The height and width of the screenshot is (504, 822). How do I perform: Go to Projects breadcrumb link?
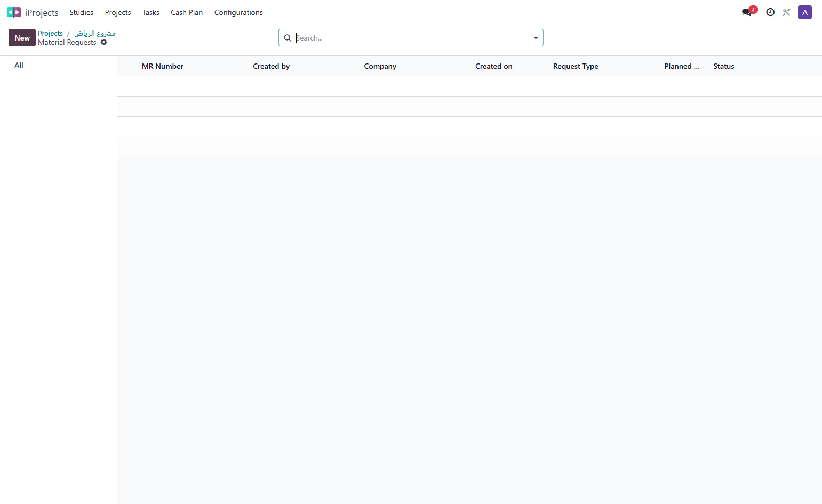pos(50,33)
